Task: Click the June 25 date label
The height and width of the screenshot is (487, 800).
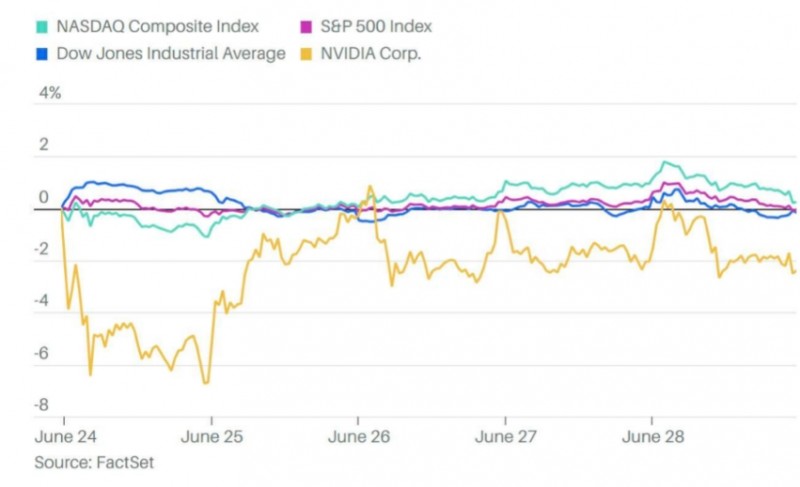Action: coord(212,437)
